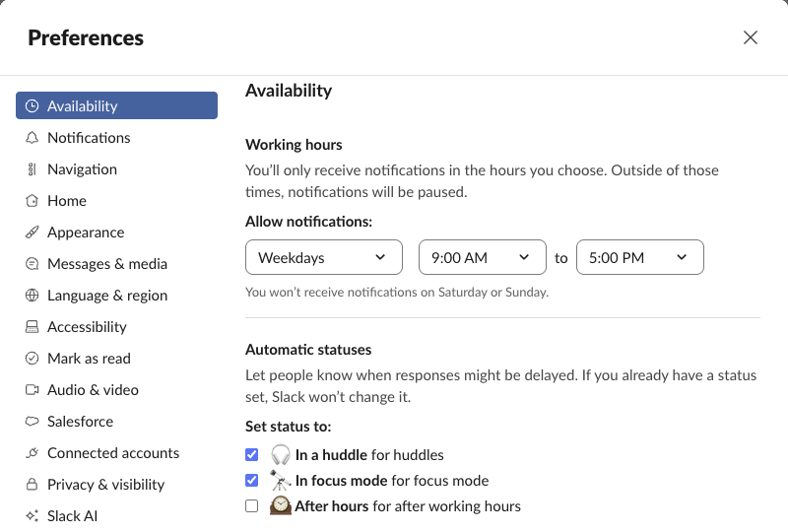
Task: Click 'After hours for after working hours' label
Action: coord(408,505)
